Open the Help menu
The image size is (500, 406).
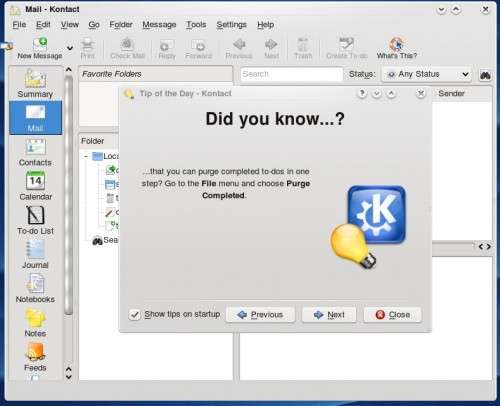pyautogui.click(x=266, y=25)
